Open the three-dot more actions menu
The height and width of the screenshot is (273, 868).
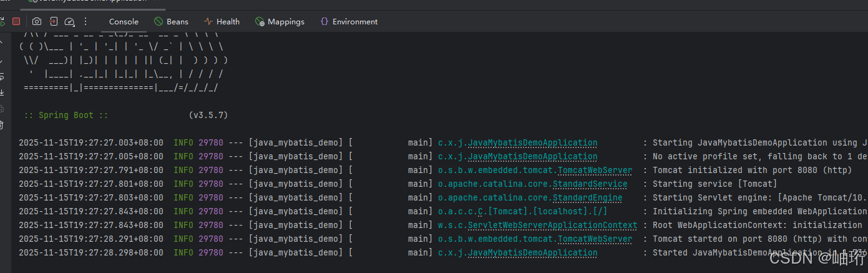84,21
